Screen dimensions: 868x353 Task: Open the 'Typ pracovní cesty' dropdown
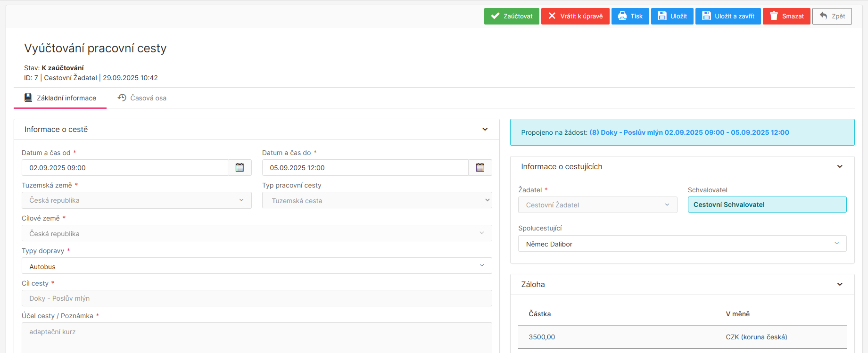377,200
